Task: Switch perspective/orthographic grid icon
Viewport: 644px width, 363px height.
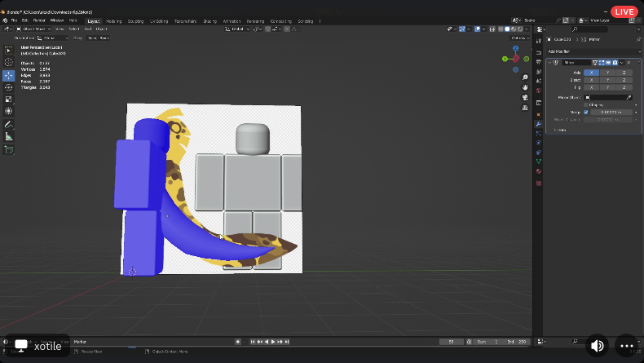Action: point(525,108)
